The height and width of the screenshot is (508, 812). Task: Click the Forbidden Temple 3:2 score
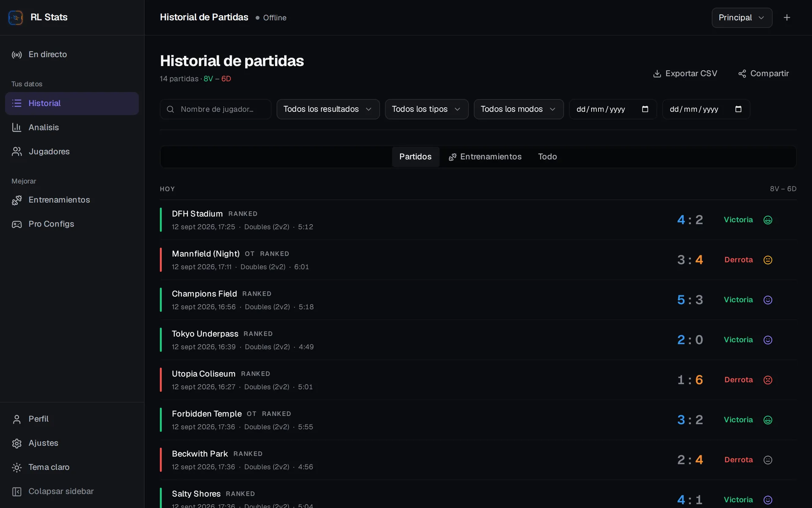(690, 420)
